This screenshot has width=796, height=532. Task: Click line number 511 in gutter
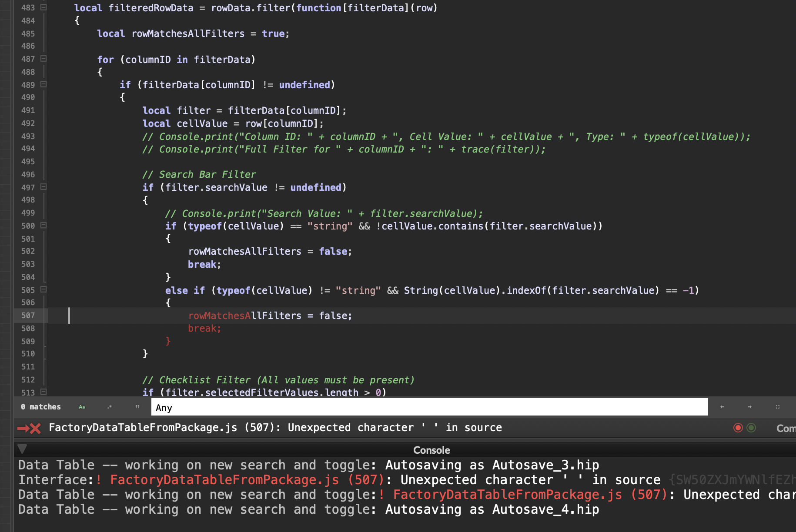[x=28, y=367]
